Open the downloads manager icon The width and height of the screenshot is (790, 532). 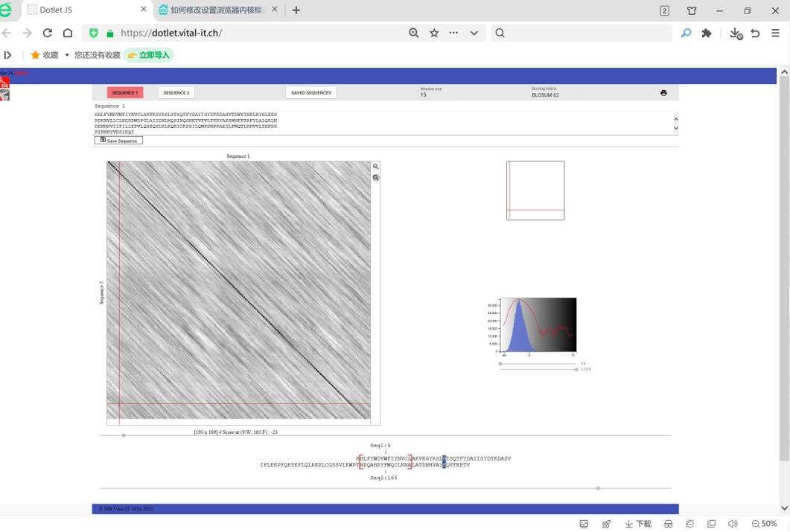[736, 33]
